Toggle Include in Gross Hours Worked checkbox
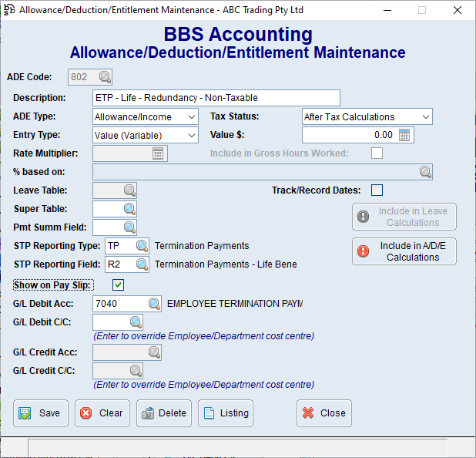This screenshot has height=458, width=476. pyautogui.click(x=377, y=153)
